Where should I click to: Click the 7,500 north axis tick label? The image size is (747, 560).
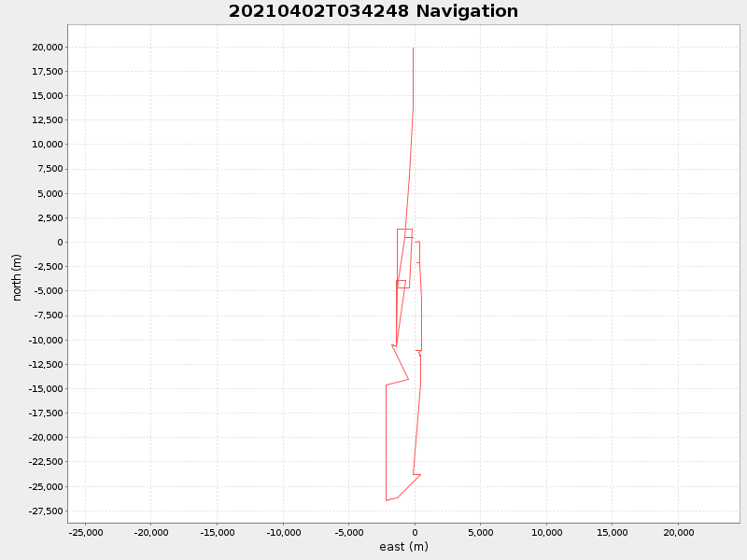[49, 169]
